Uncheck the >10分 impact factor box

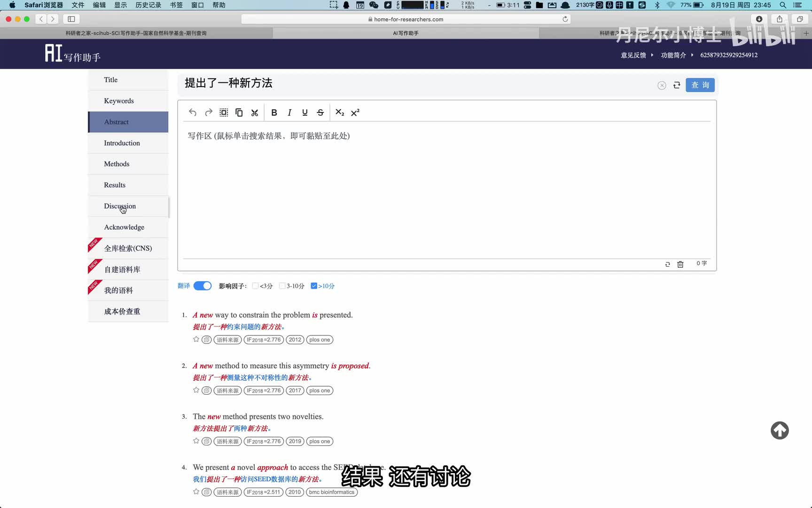pyautogui.click(x=314, y=286)
